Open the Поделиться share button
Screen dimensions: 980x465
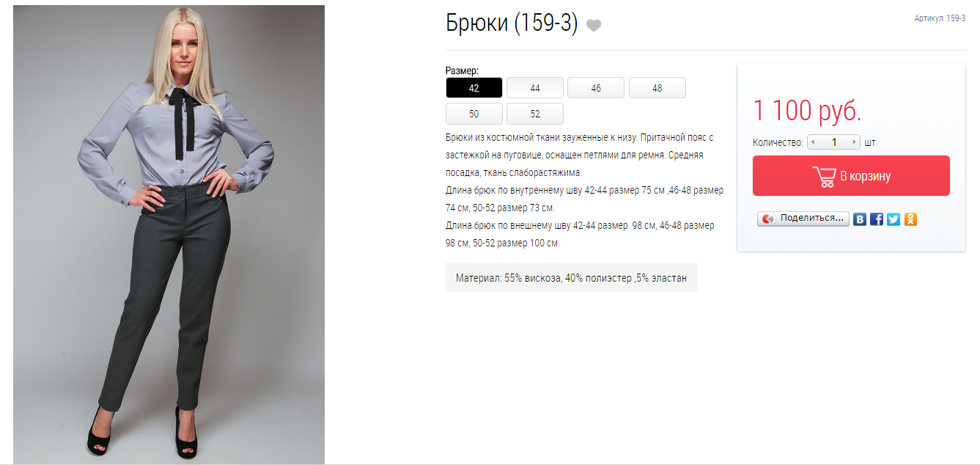803,219
